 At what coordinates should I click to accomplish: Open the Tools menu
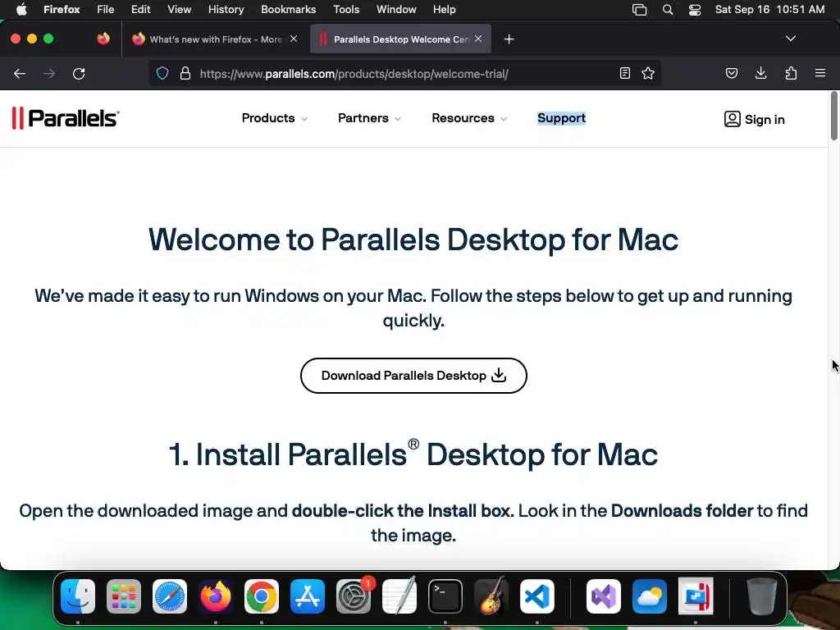(346, 10)
